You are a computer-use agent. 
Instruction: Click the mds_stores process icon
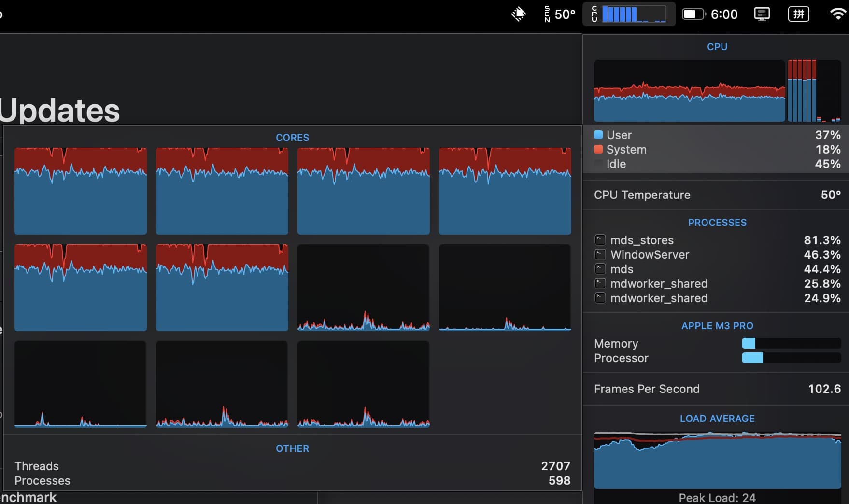click(600, 240)
